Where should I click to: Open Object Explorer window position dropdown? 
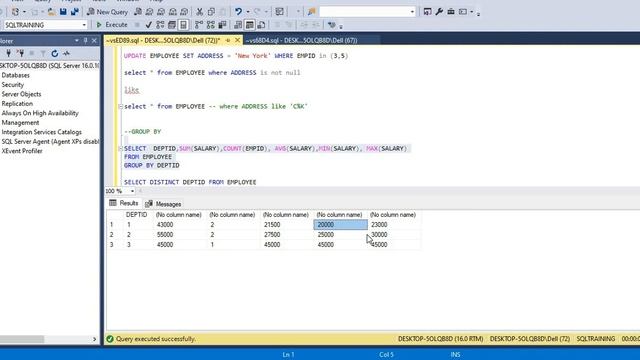pyautogui.click(x=77, y=40)
